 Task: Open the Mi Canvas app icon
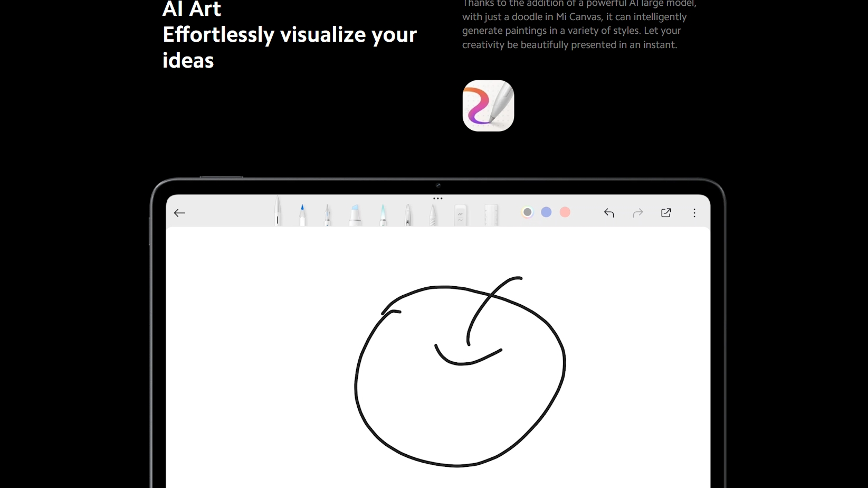click(489, 106)
